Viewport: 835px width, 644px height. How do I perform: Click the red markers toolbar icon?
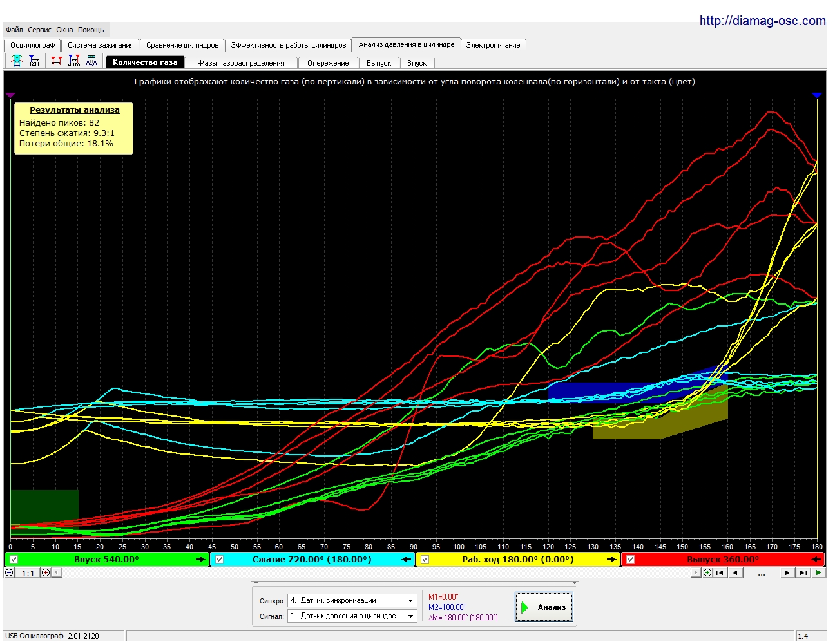pyautogui.click(x=57, y=61)
